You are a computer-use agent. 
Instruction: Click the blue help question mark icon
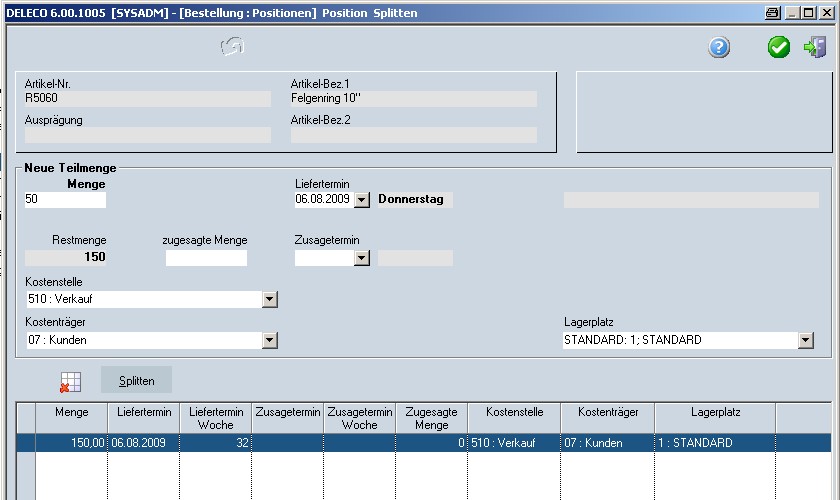click(x=719, y=47)
